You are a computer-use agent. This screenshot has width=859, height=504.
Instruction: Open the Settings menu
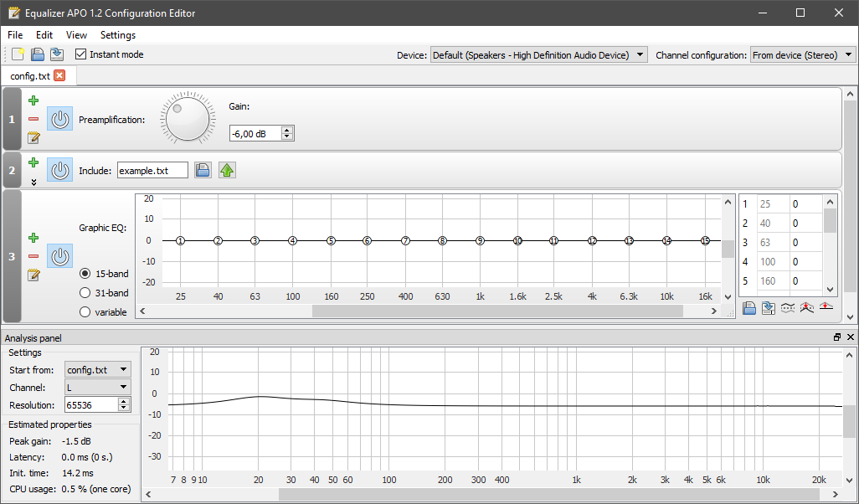tap(118, 35)
